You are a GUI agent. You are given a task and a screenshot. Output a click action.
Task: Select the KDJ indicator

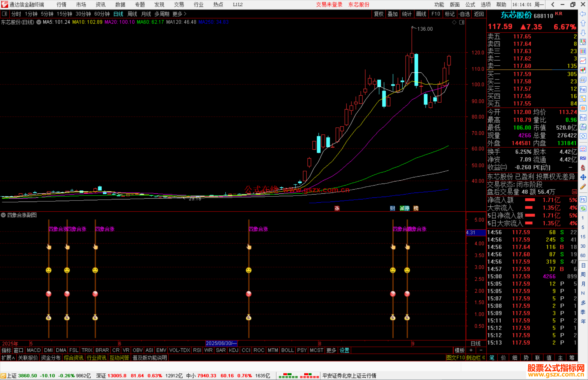pos(234,350)
